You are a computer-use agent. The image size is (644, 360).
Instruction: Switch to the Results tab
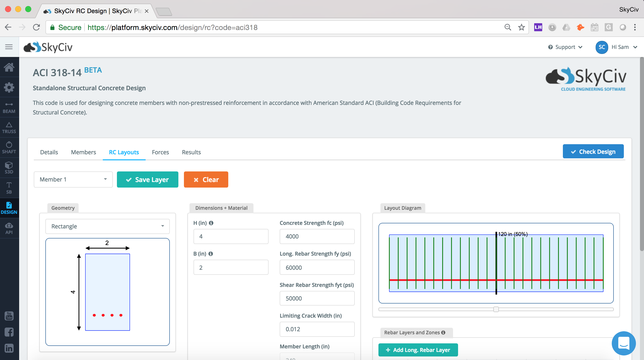tap(191, 152)
